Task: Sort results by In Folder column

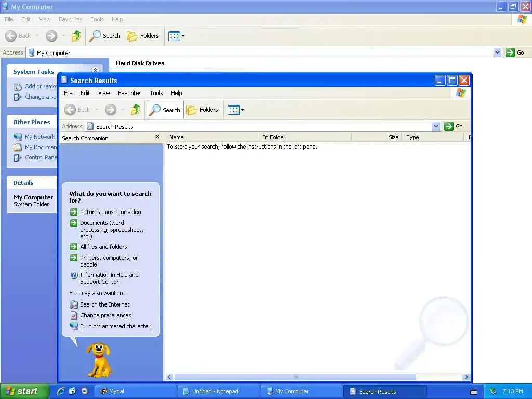Action: [304, 137]
